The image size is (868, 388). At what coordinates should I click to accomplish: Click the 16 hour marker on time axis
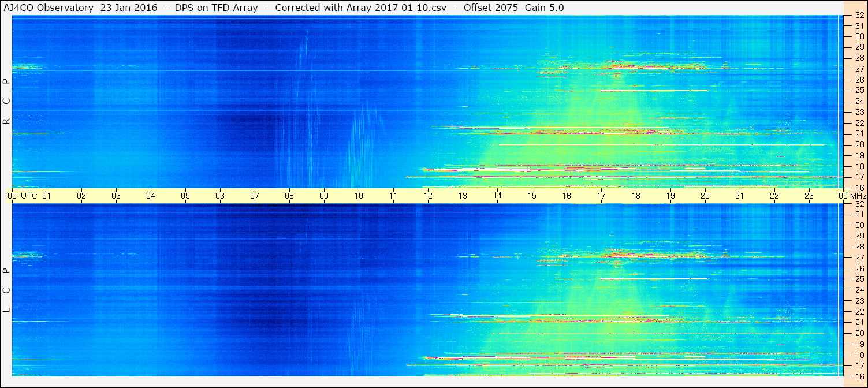click(567, 196)
